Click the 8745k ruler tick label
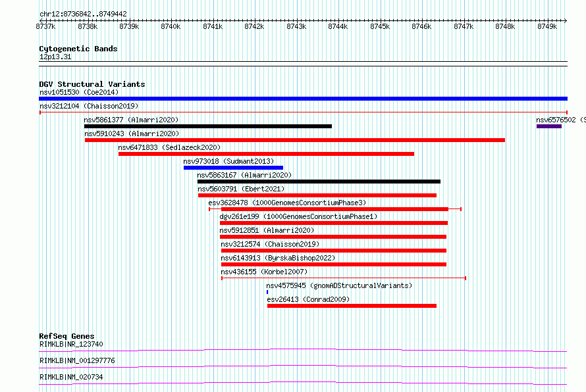The image size is (586, 392). pos(380,26)
